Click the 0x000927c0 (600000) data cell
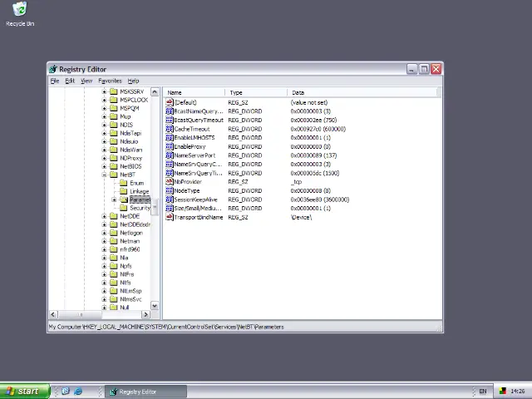Screen dimensions: 532x399 click(318, 129)
